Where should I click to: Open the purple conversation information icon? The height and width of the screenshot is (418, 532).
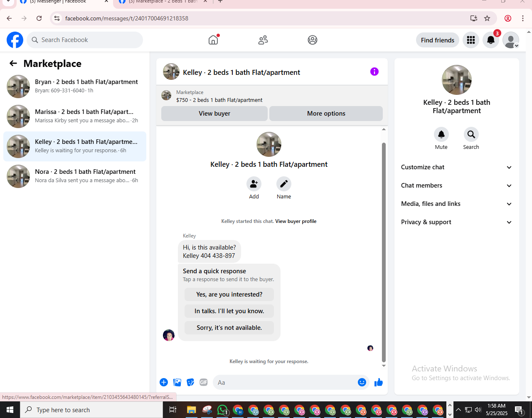click(374, 72)
